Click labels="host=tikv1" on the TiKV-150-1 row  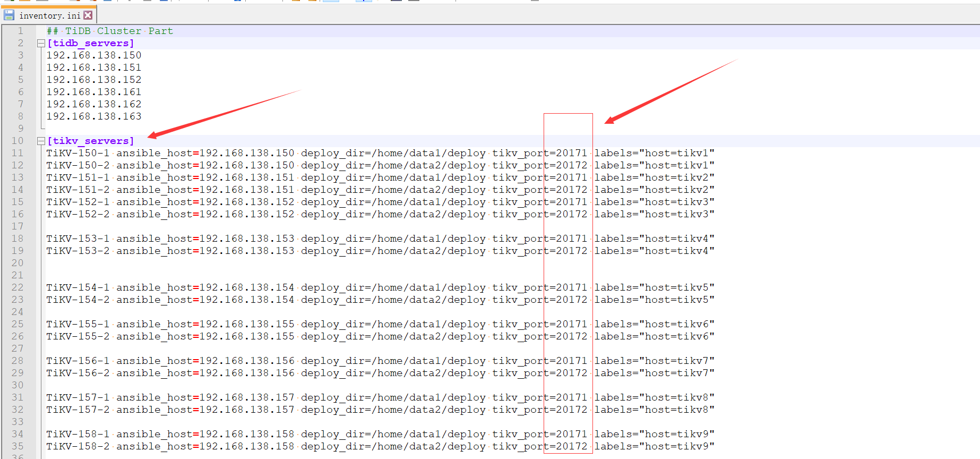pos(655,153)
